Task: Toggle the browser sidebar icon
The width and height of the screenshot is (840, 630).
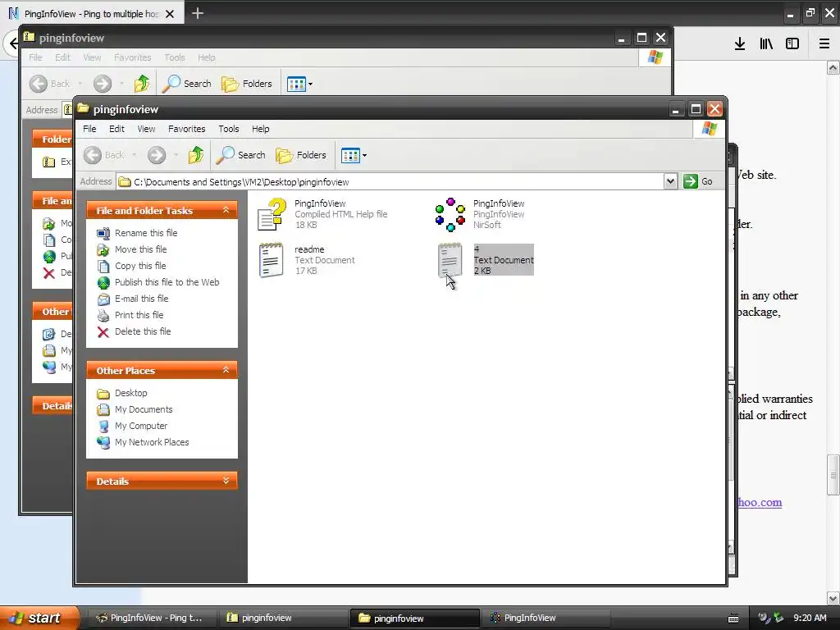Action: 792,43
